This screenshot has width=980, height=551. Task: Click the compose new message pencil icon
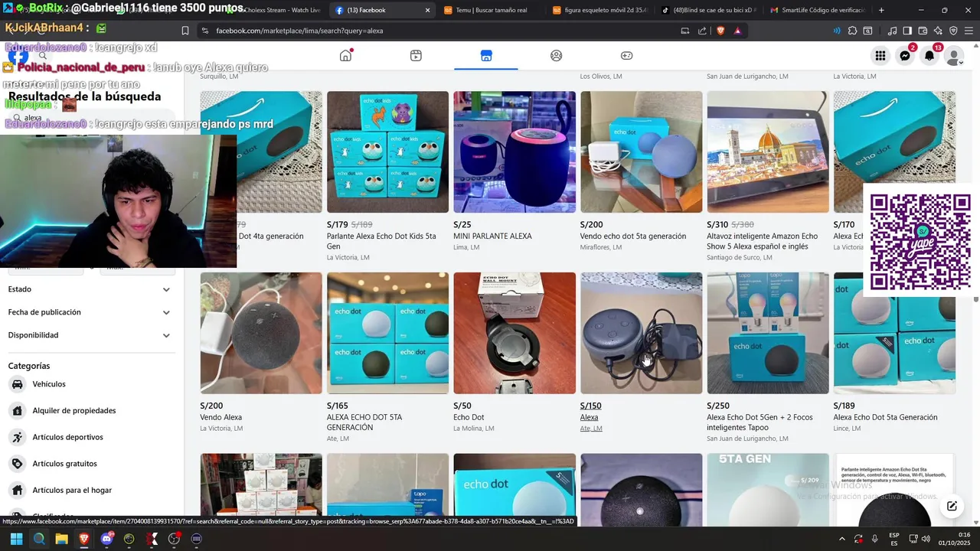point(952,506)
